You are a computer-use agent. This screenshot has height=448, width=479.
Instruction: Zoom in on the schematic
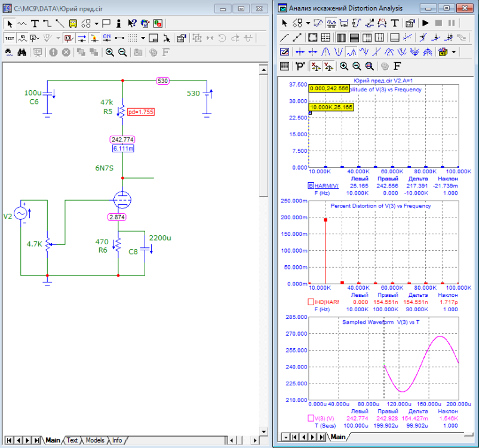[x=109, y=52]
